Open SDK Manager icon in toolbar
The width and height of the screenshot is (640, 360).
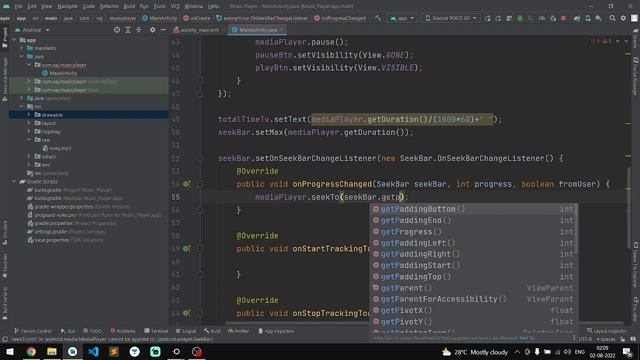[x=598, y=18]
